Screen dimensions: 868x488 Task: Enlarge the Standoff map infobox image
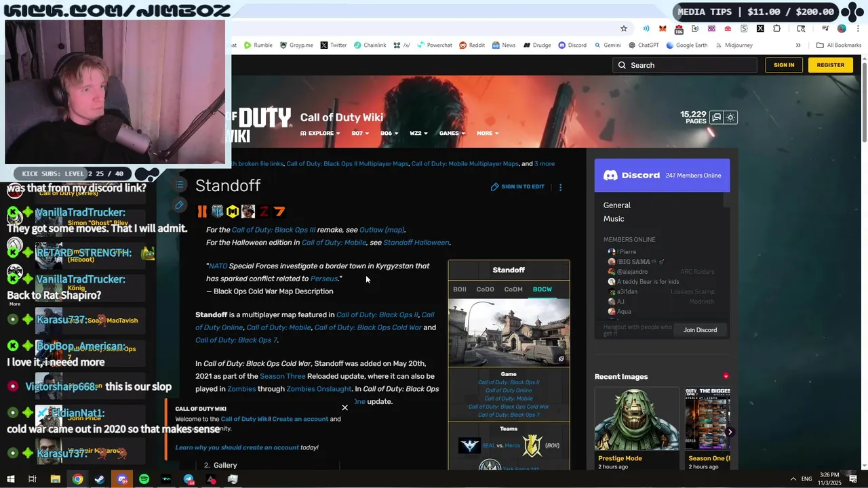509,332
